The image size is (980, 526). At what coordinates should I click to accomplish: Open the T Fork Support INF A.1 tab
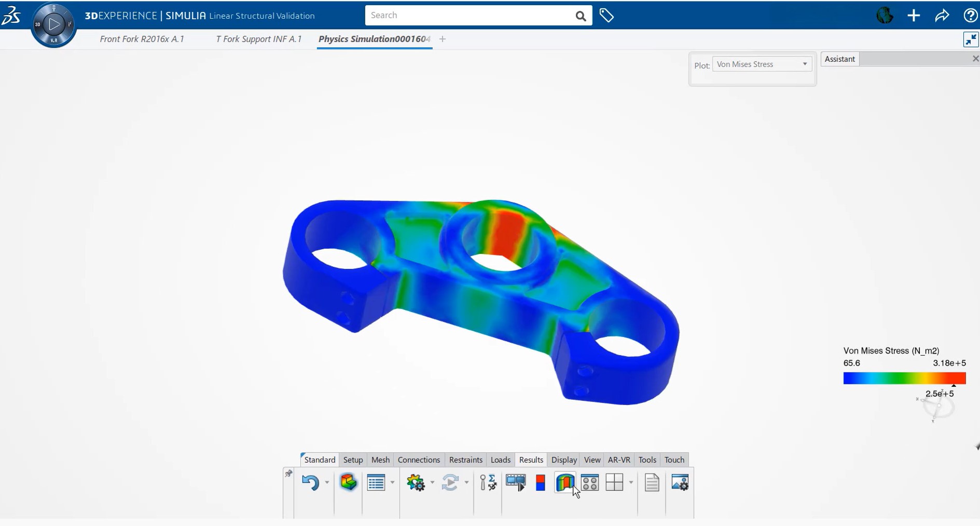258,39
